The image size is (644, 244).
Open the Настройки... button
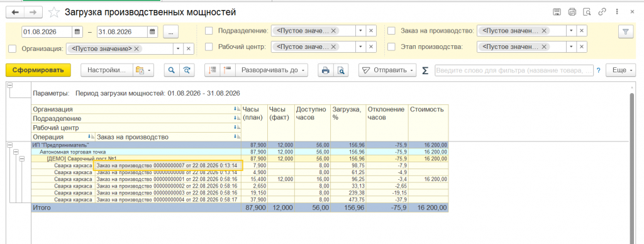(x=107, y=70)
